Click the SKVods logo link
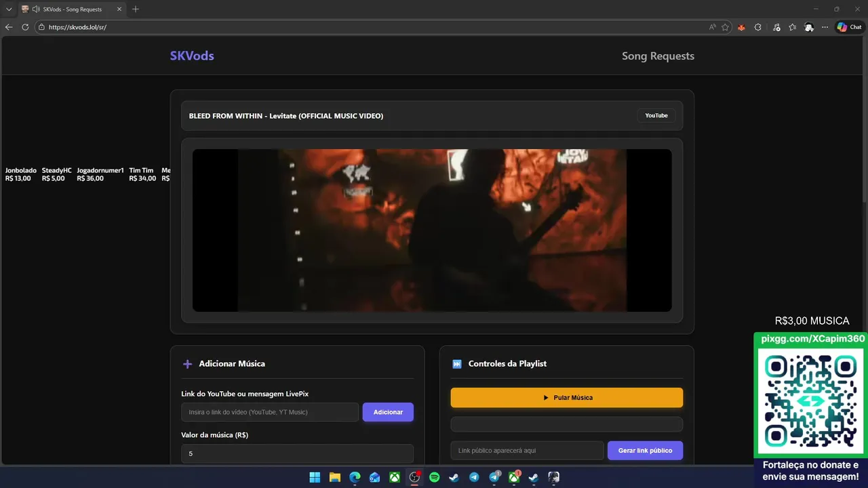868x488 pixels. (192, 56)
